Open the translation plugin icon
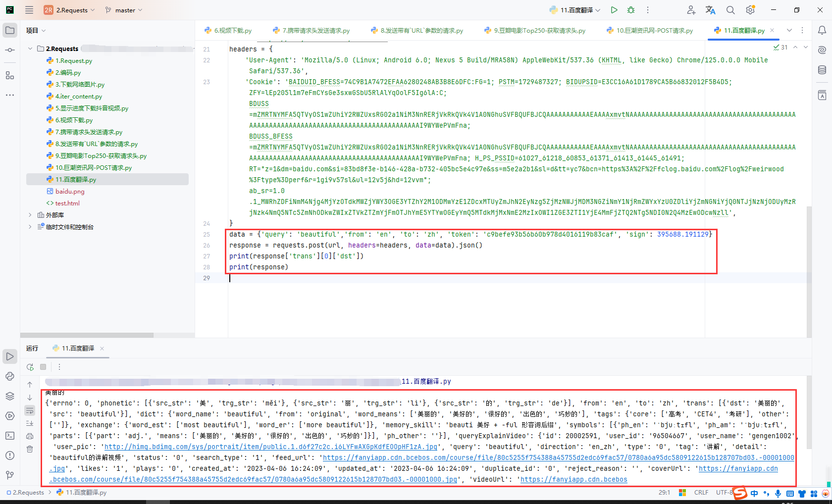This screenshot has width=832, height=504. [711, 10]
